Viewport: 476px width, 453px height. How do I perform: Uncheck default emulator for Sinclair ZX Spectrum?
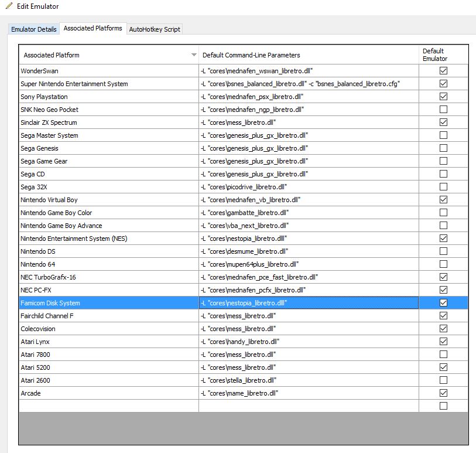tap(444, 122)
